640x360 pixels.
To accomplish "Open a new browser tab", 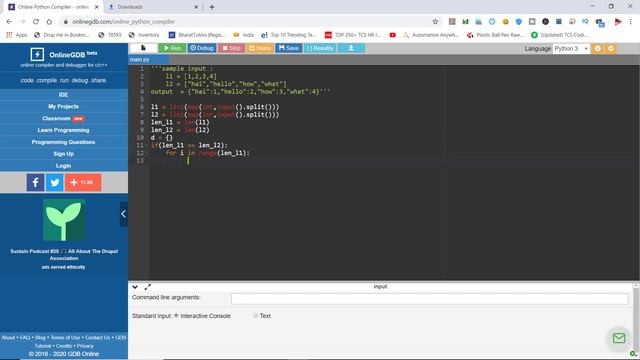I will click(x=212, y=7).
